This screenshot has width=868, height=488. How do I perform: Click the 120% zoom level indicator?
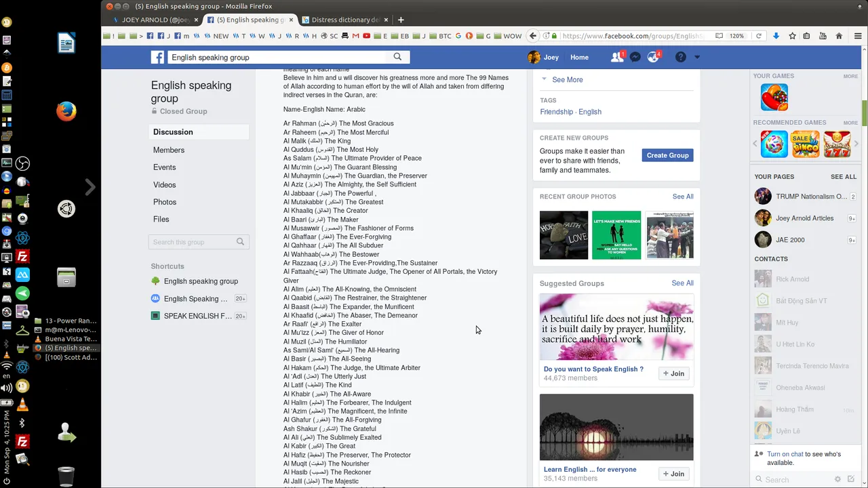pyautogui.click(x=737, y=36)
